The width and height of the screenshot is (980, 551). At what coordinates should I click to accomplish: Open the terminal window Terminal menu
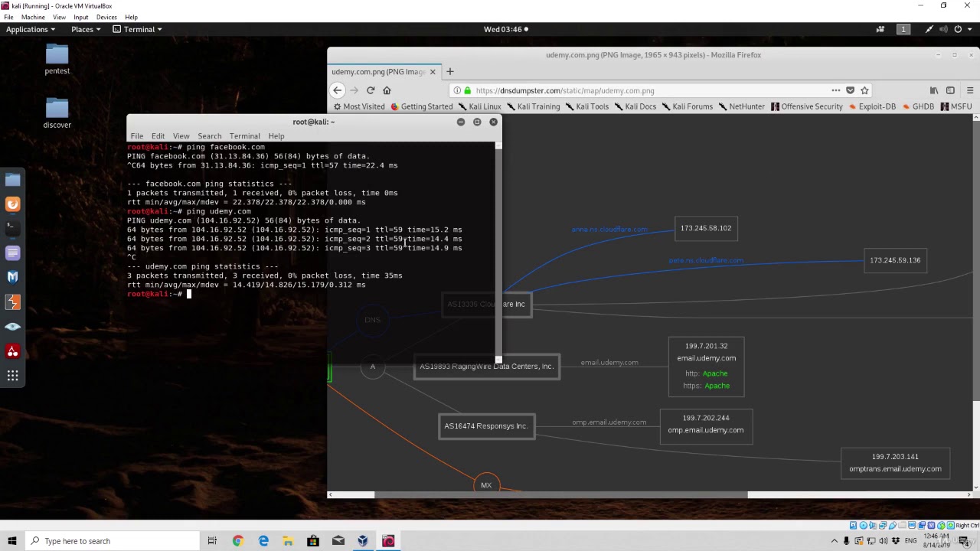click(x=244, y=136)
